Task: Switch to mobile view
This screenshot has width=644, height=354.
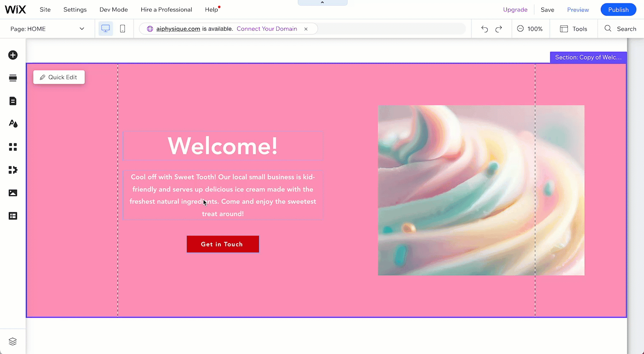Action: pyautogui.click(x=122, y=29)
